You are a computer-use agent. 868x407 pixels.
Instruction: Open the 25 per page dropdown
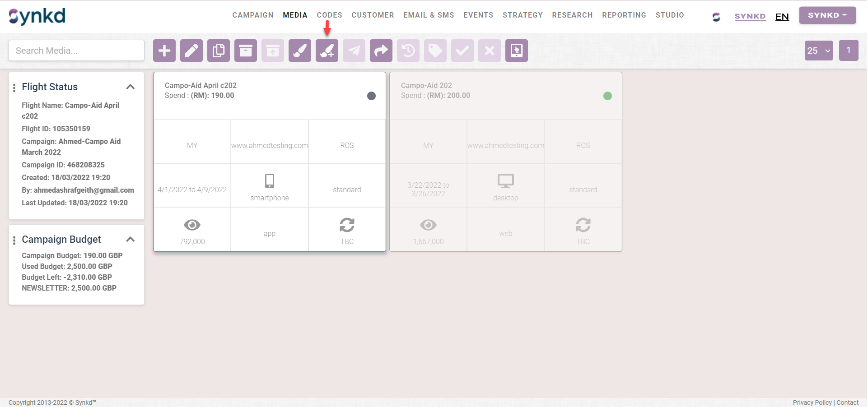coord(819,51)
